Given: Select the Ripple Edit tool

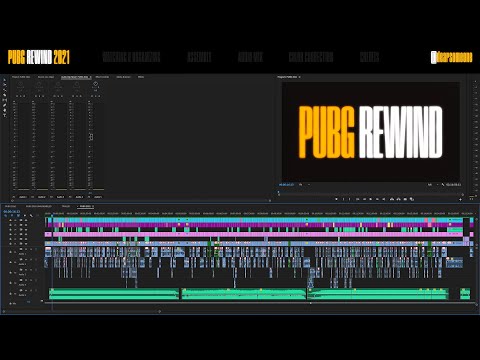Looking at the screenshot, I should tap(5, 89).
